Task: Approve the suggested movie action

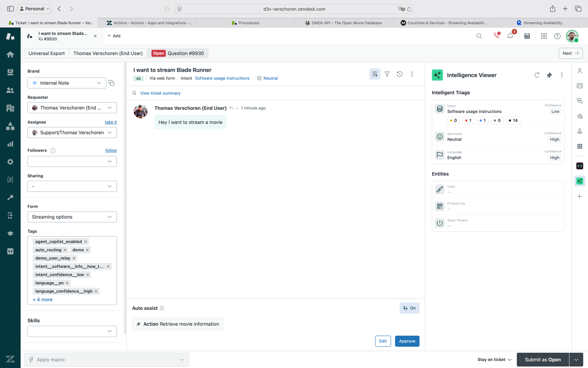Action: click(407, 341)
